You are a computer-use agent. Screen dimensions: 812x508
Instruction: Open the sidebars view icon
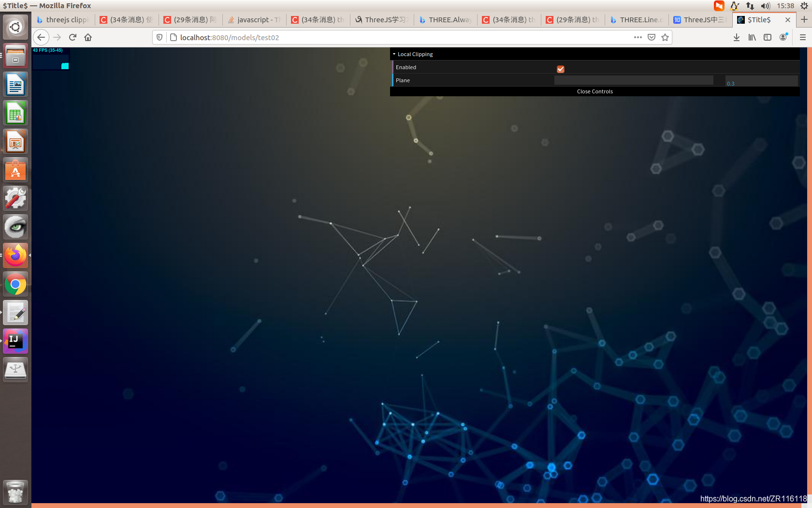click(768, 37)
